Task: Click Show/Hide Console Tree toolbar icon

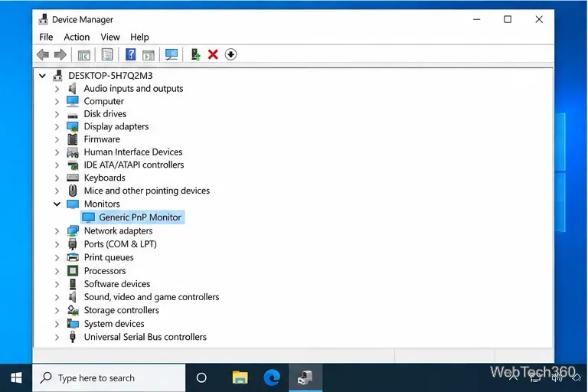Action: pos(83,55)
